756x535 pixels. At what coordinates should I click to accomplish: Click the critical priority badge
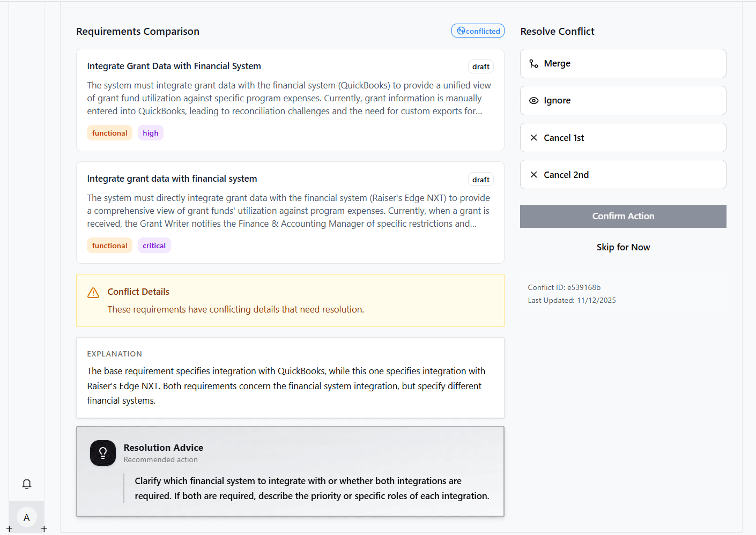[x=154, y=245]
